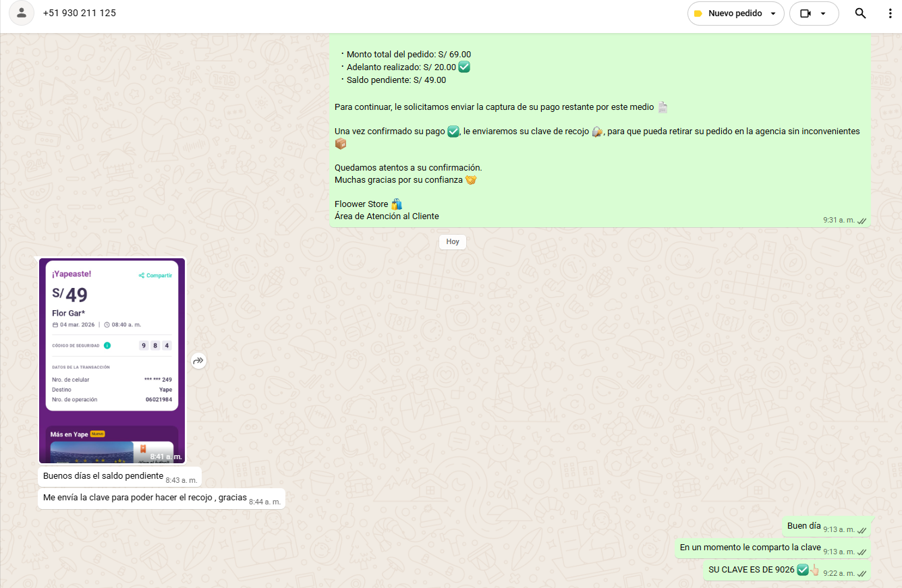Select message asking for the clave de recojo
Screen dimensions: 902x588
pyautogui.click(x=144, y=498)
